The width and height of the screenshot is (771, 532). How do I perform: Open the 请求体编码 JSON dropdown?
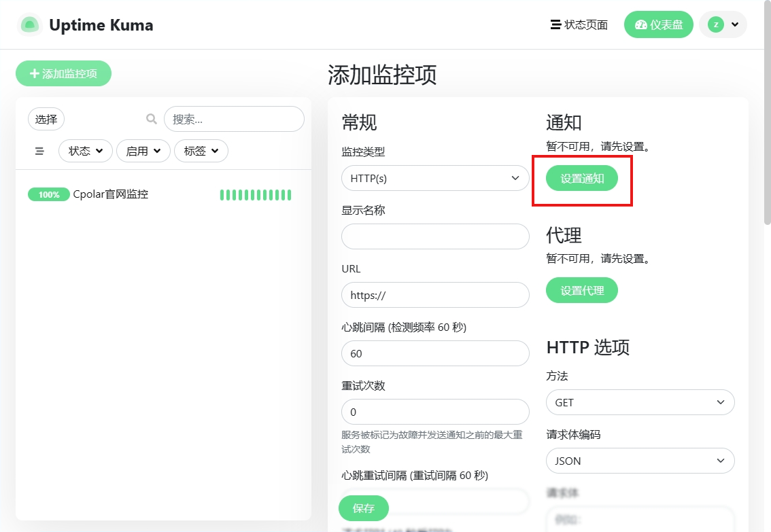640,461
